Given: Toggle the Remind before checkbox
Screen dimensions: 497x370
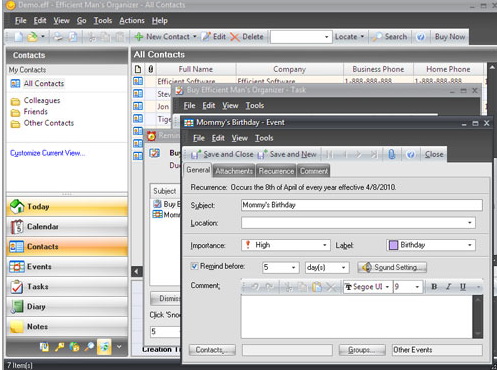Looking at the screenshot, I should [194, 266].
